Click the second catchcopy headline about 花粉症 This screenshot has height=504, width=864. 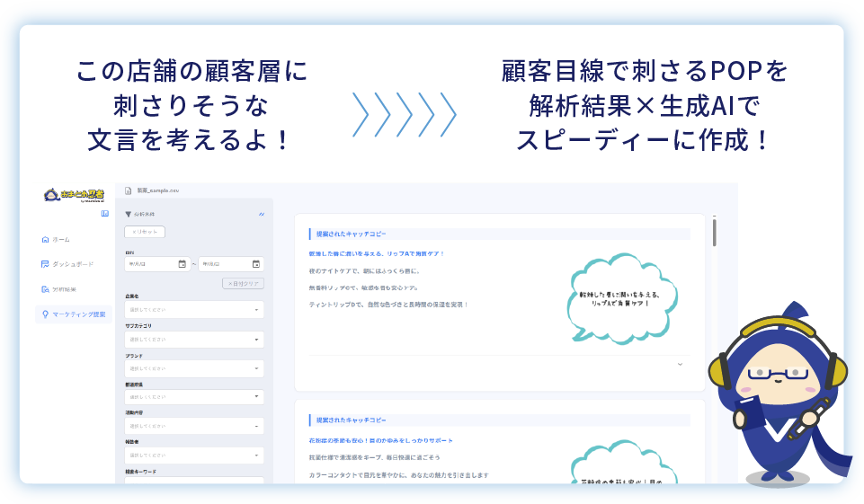tap(381, 440)
